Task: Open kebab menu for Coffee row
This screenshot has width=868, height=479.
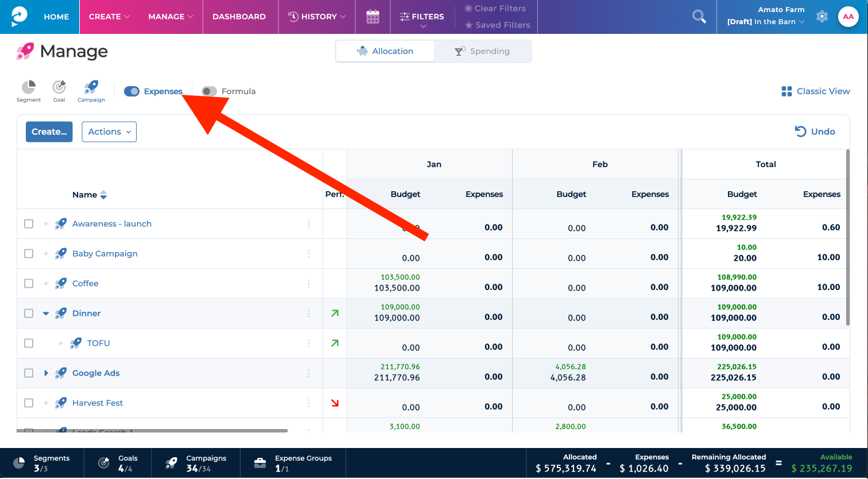Action: click(308, 284)
